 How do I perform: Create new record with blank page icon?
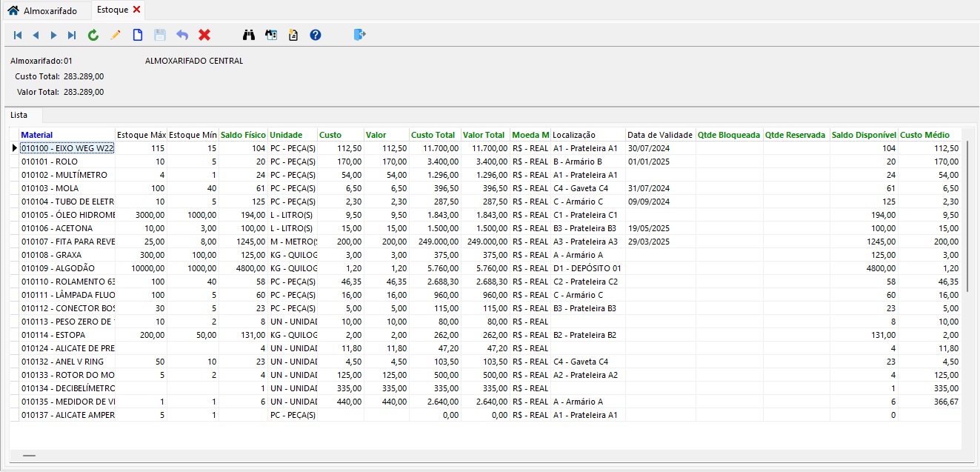(x=138, y=35)
